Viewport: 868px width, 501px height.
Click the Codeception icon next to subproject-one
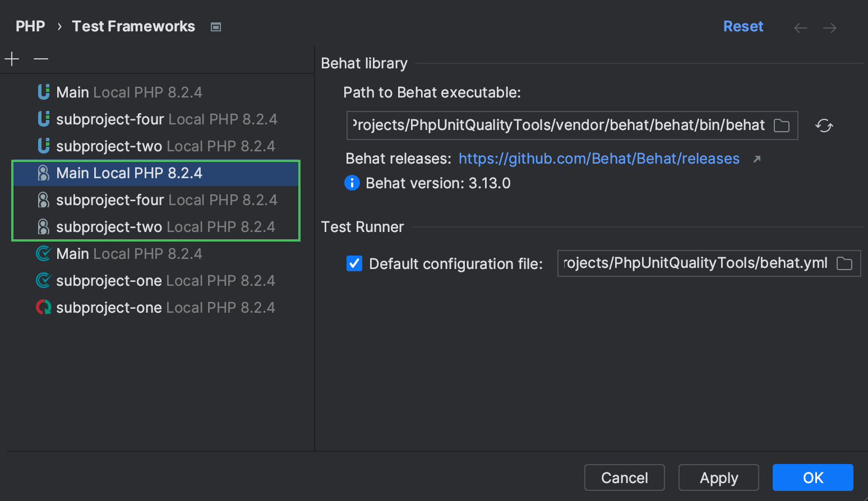point(43,280)
